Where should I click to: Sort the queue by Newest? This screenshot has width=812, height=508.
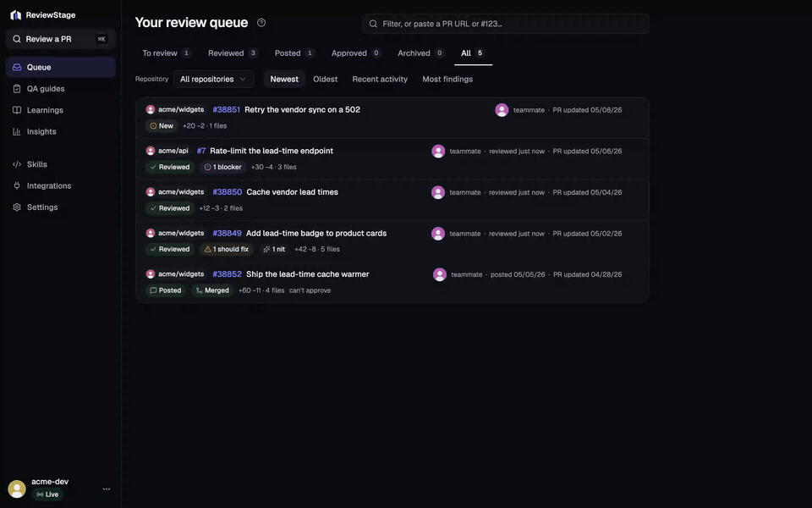(284, 80)
